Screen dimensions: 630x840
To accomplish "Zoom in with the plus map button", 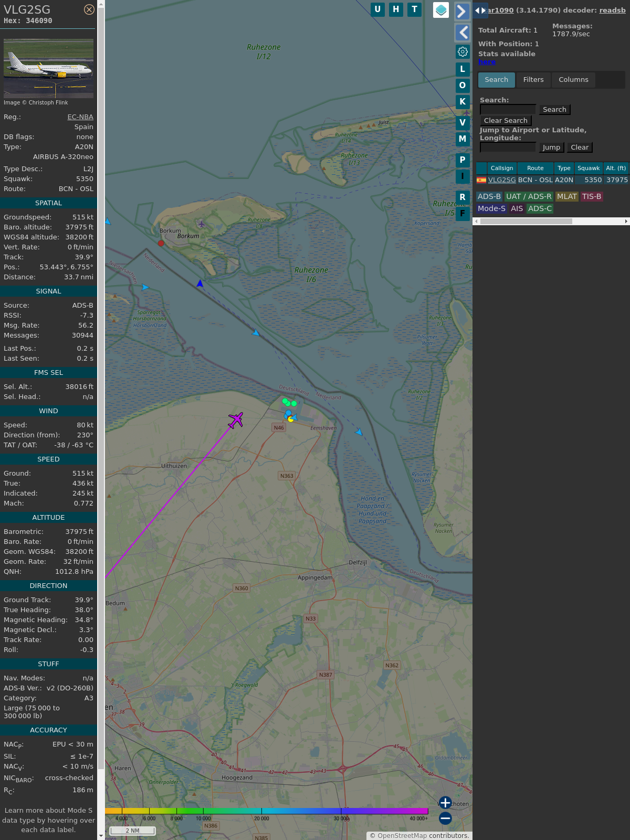I will [445, 803].
